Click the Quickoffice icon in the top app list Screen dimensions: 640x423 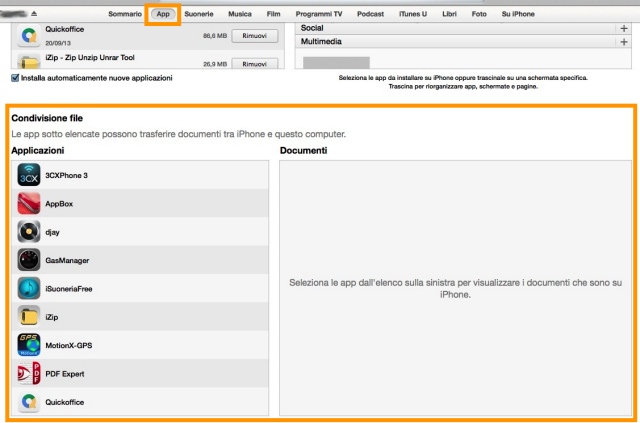pyautogui.click(x=29, y=36)
